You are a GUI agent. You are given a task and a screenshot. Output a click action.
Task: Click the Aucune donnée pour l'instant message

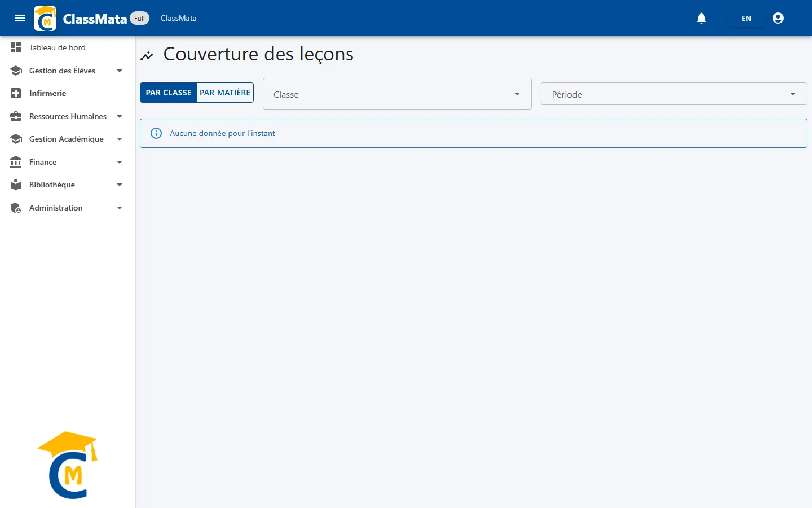click(222, 133)
